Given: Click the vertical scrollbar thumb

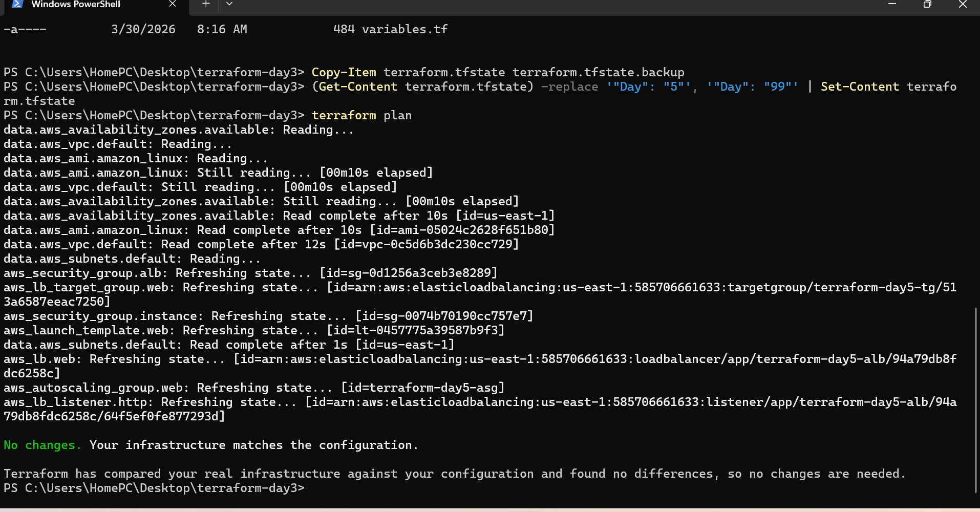Looking at the screenshot, I should (976, 399).
